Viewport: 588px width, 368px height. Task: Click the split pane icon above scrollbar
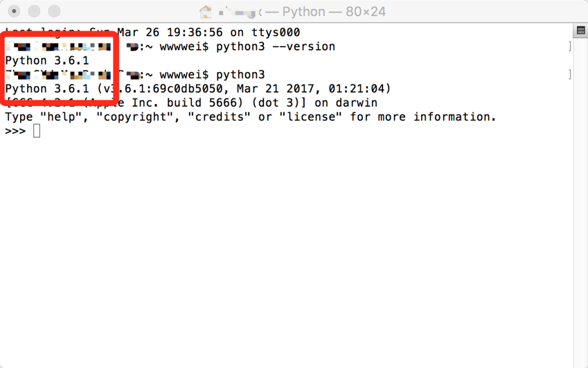[580, 30]
